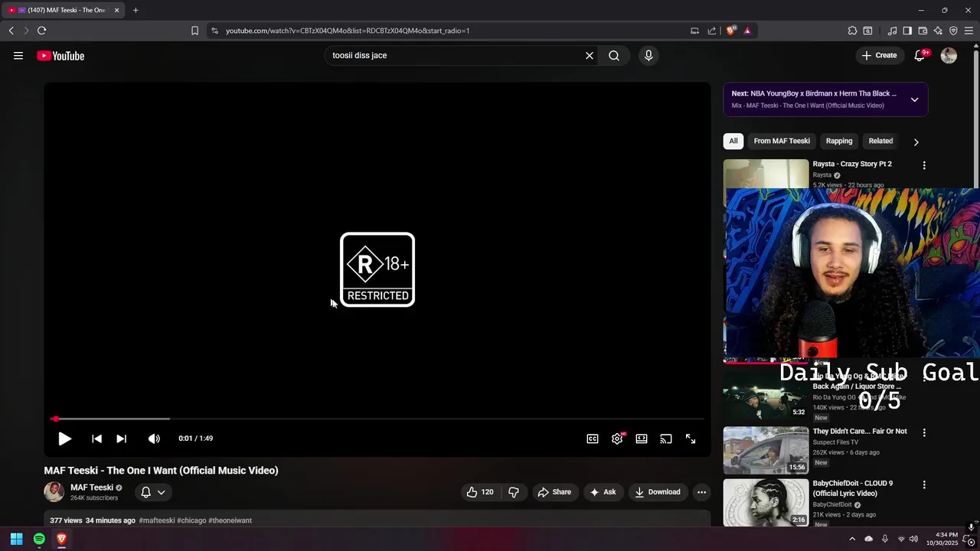
Task: Cast video with Play on TV
Action: (x=666, y=439)
